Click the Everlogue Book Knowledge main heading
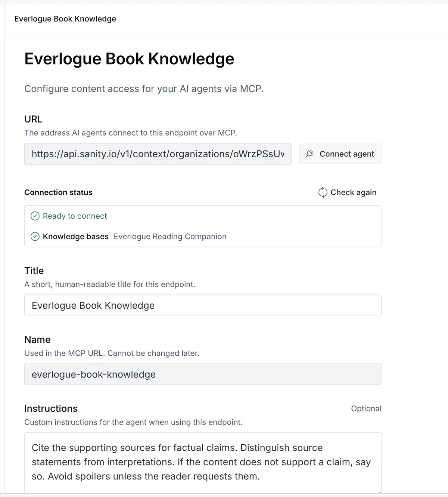448x497 pixels. pos(129,59)
